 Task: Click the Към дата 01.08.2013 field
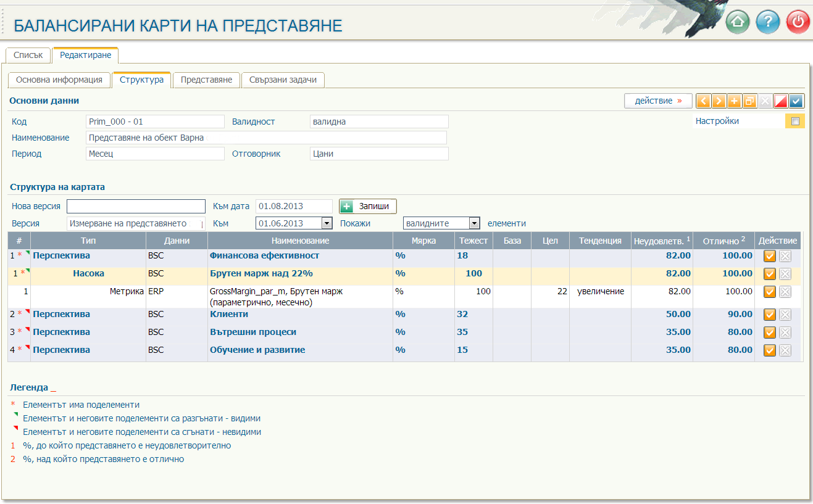(x=294, y=206)
